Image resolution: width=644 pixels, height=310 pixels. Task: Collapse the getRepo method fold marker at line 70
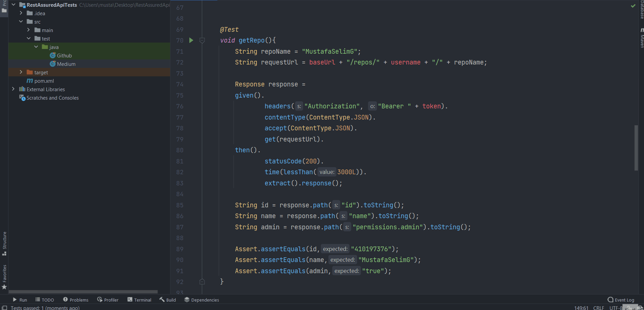(x=202, y=41)
